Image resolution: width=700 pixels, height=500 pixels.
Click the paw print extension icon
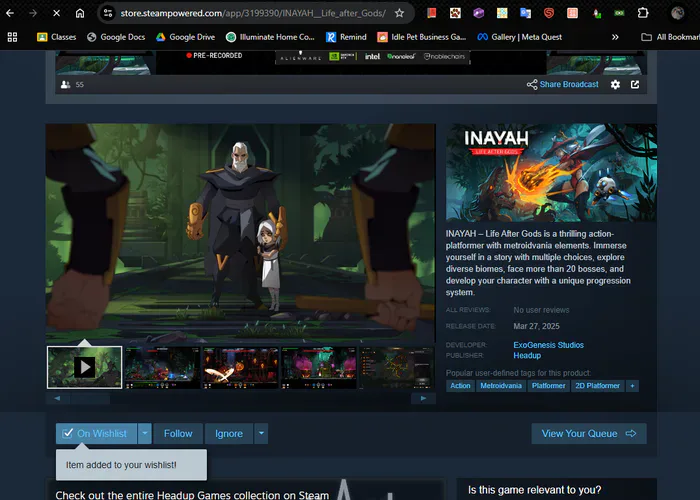[x=455, y=13]
